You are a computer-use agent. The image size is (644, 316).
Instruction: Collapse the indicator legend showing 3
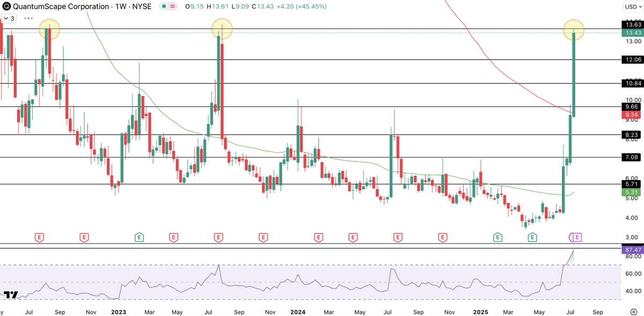[x=9, y=18]
